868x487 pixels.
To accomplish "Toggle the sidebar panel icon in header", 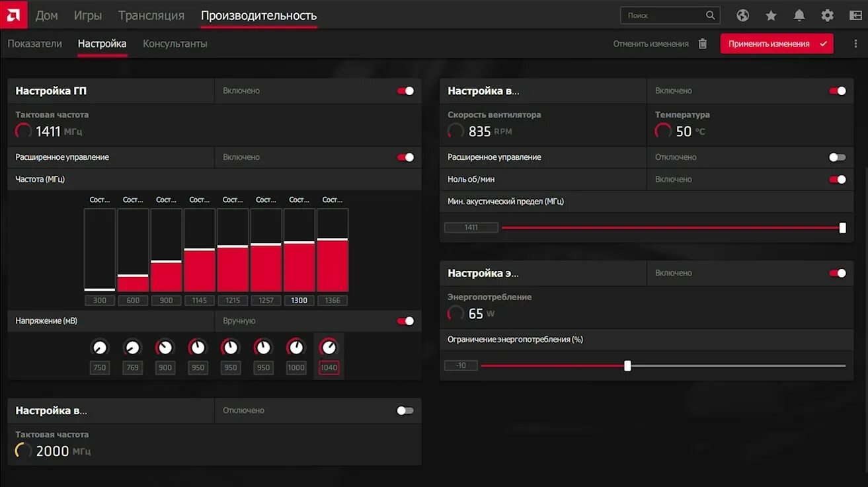I will 855,15.
